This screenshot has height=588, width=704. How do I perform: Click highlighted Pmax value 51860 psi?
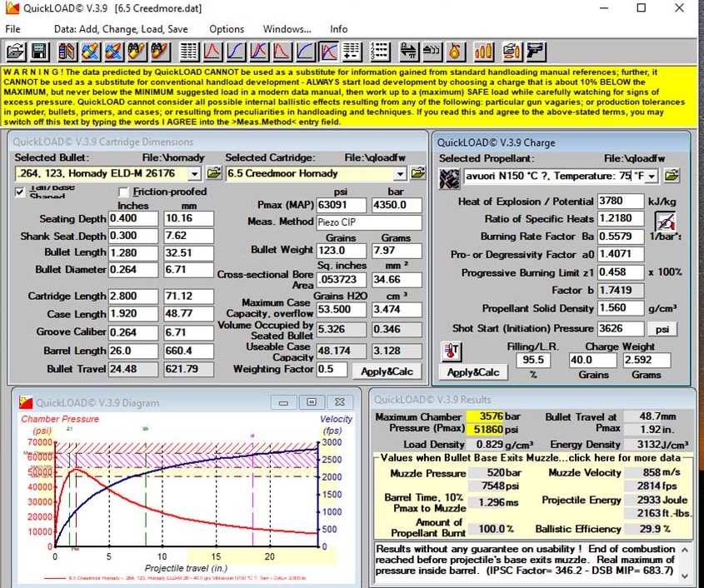click(x=485, y=430)
